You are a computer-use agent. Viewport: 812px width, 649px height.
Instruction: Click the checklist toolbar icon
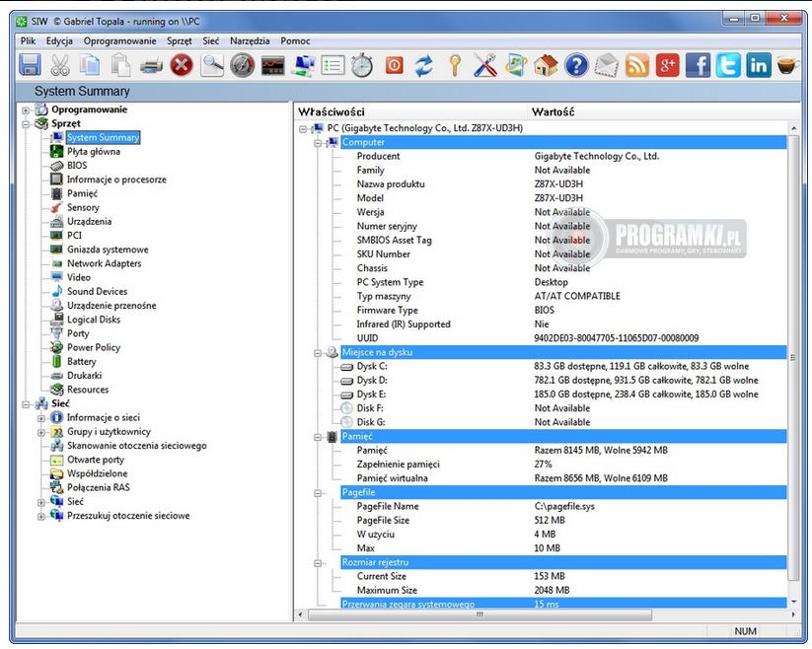pos(332,66)
